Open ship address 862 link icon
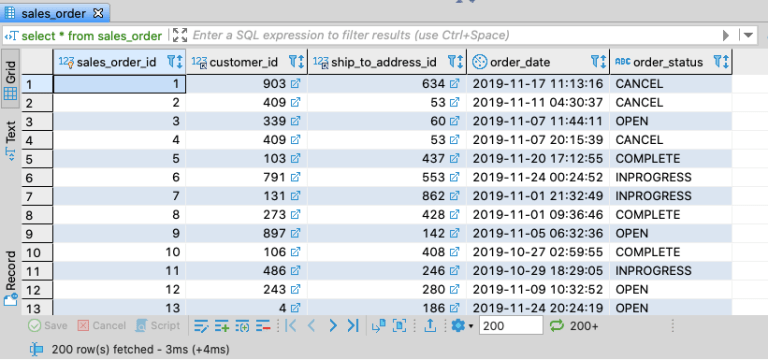The height and width of the screenshot is (360, 768). tap(455, 196)
